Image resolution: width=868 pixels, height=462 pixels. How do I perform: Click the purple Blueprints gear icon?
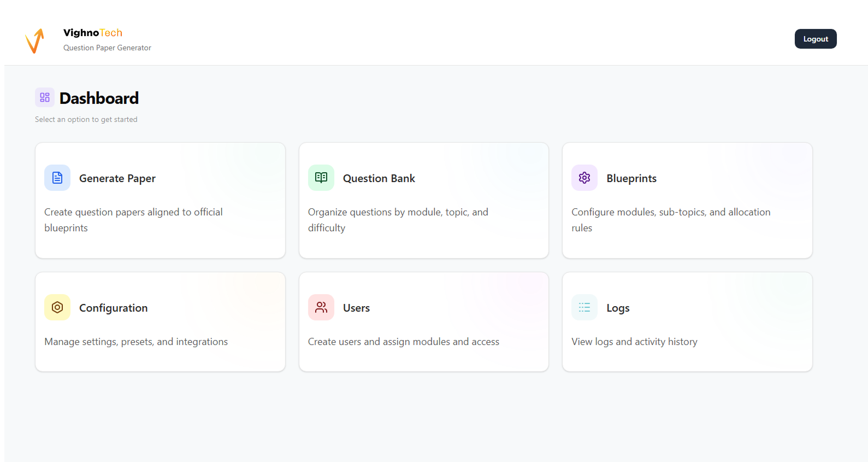pyautogui.click(x=584, y=178)
